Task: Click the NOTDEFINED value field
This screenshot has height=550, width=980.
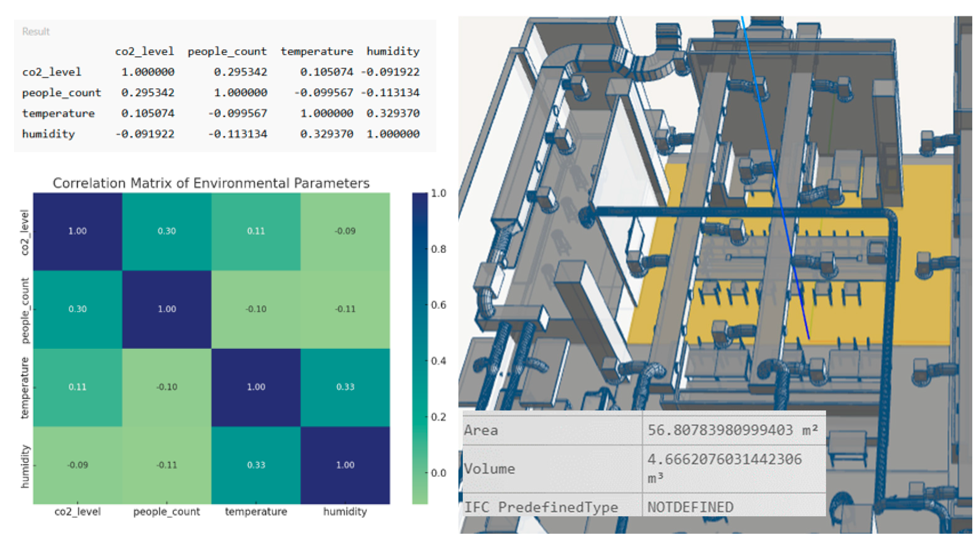Action: [x=690, y=507]
